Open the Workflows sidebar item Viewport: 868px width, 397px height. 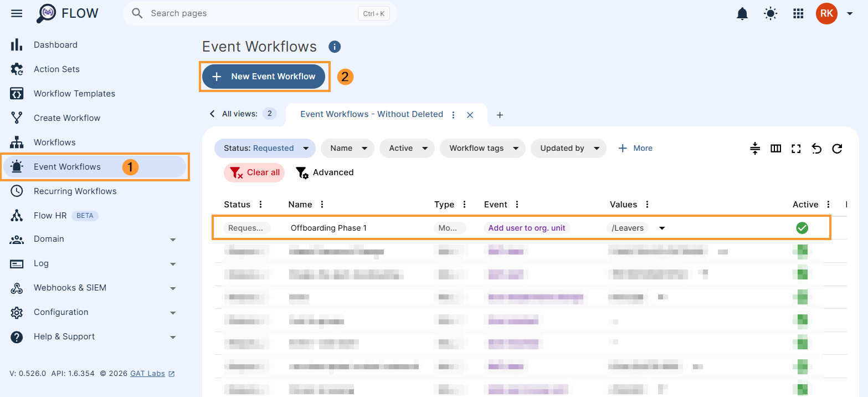pyautogui.click(x=95, y=142)
